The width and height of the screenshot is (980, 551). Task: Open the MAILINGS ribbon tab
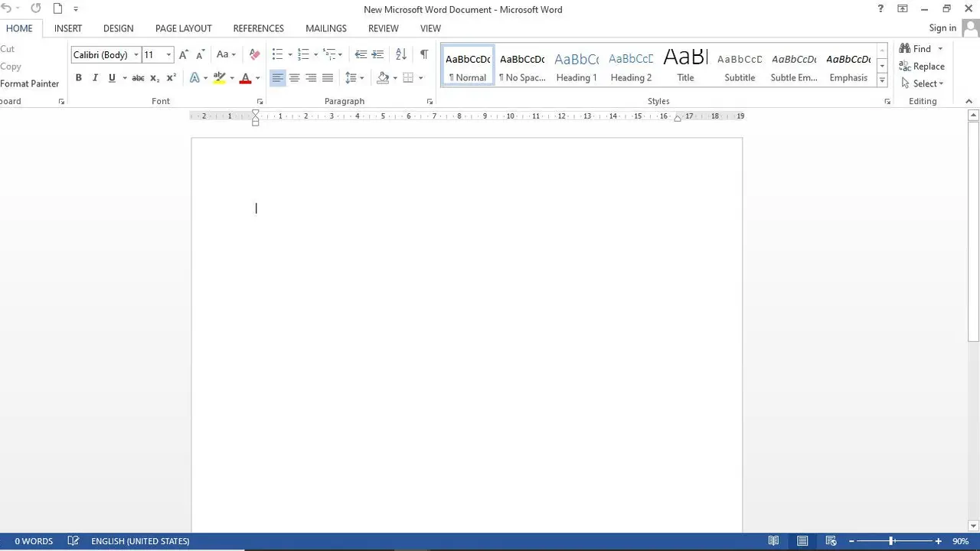click(x=325, y=28)
